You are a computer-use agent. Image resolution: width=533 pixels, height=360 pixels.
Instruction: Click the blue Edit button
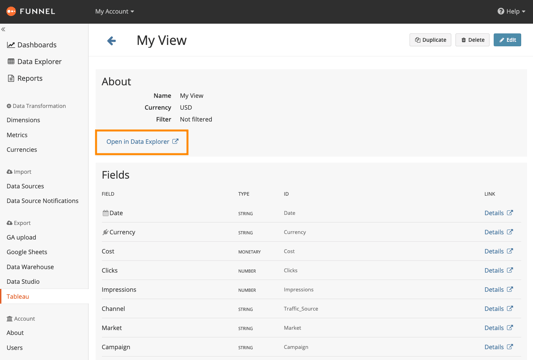tap(507, 40)
